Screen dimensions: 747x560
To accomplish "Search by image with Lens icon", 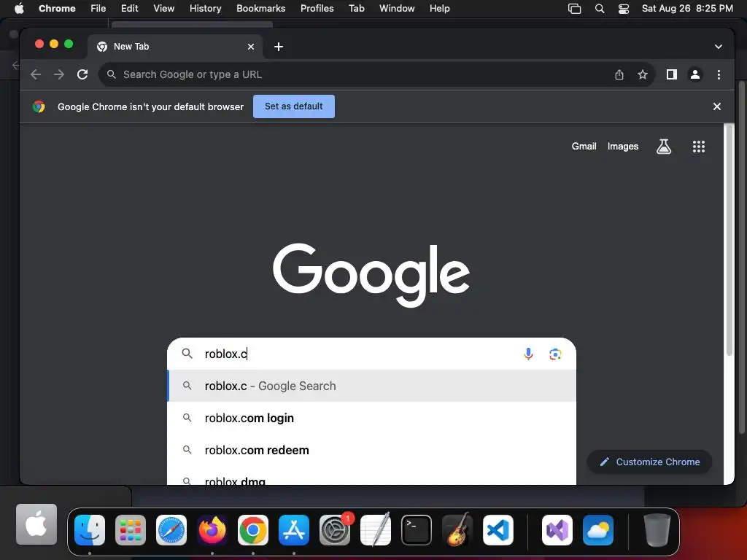I will 555,354.
